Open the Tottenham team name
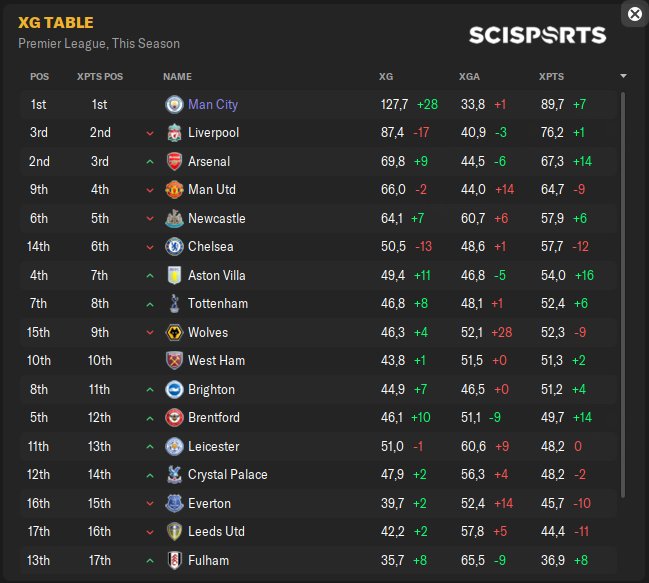This screenshot has height=583, width=649. click(x=218, y=304)
